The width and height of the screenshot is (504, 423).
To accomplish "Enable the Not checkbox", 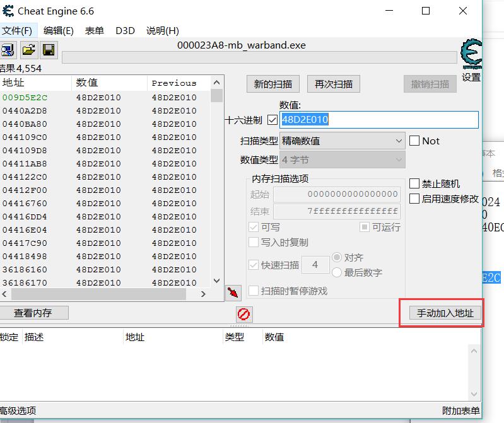I will click(x=414, y=141).
